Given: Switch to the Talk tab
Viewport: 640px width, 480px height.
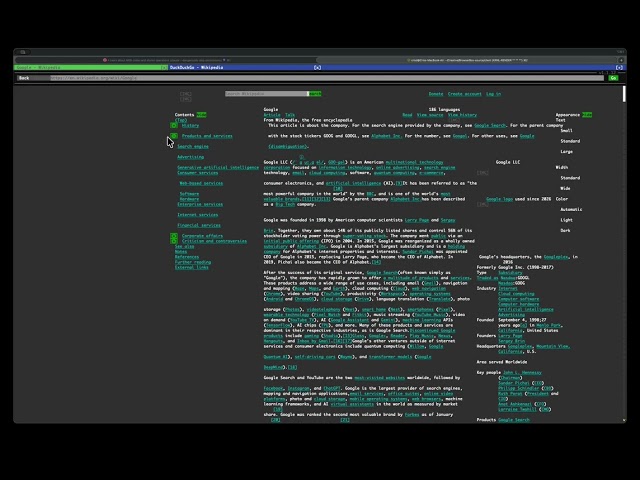Looking at the screenshot, I should (x=290, y=115).
